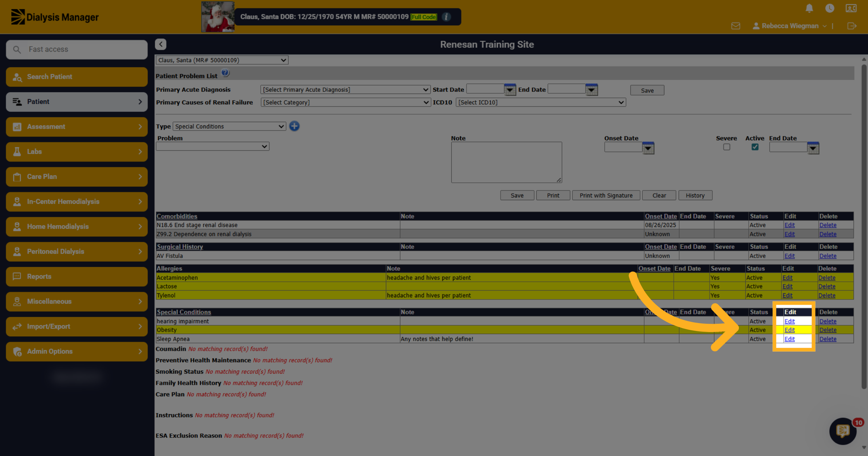
Task: Expand the Admin Options sidebar menu
Action: pyautogui.click(x=77, y=352)
